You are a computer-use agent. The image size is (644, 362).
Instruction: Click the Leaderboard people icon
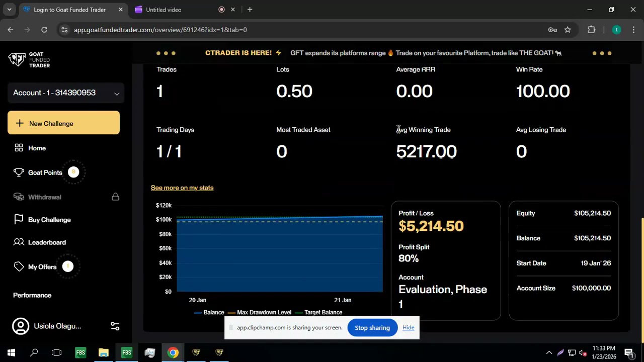[19, 242]
